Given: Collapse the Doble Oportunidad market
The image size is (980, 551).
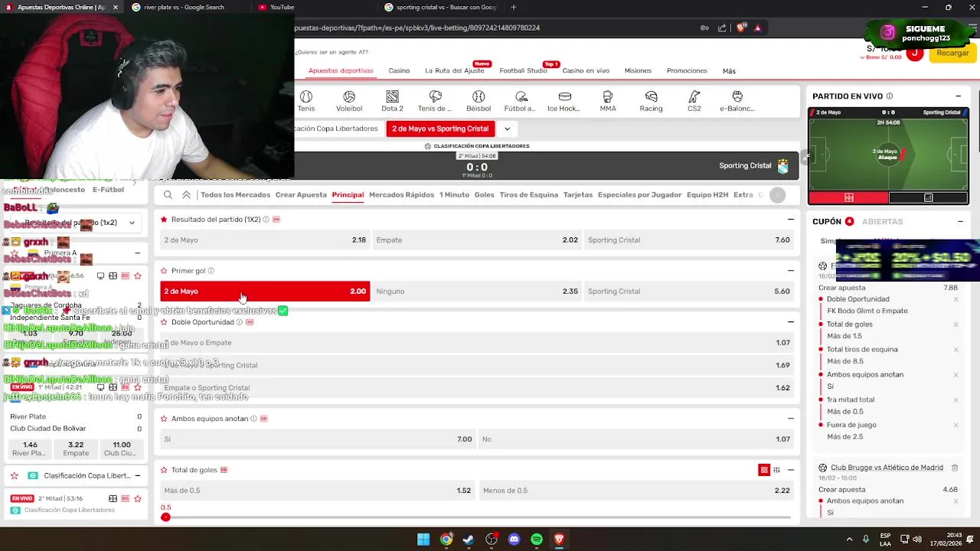Looking at the screenshot, I should (x=791, y=322).
